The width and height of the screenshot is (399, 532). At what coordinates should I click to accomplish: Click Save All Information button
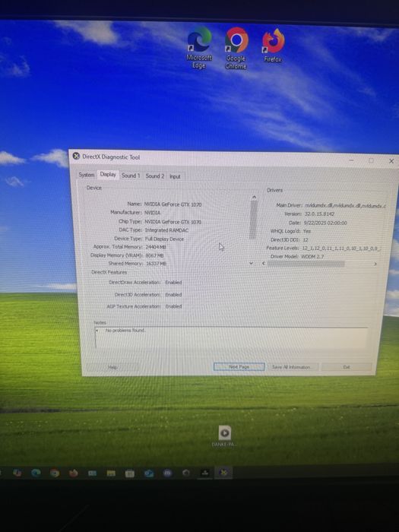[292, 367]
